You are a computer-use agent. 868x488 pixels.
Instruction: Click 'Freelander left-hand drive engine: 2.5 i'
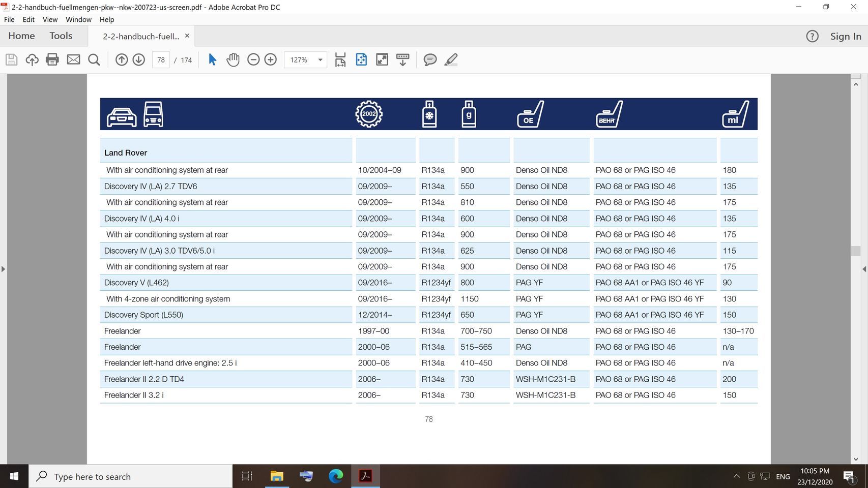pyautogui.click(x=170, y=363)
